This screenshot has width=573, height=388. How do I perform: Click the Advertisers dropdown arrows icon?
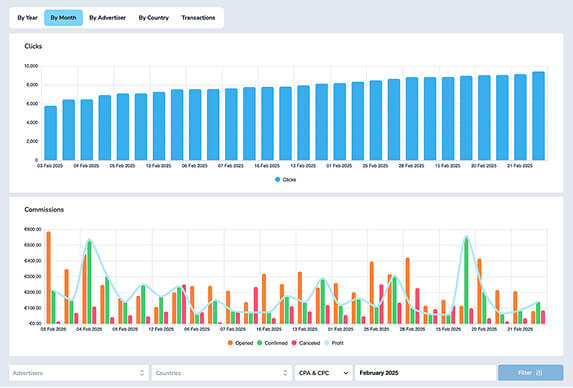[142, 373]
